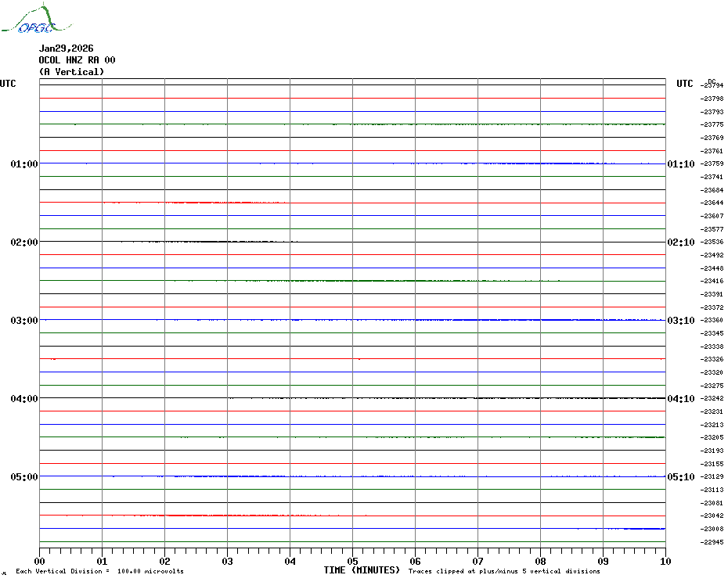This screenshot has width=728, height=582.
Task: Click the 01:10 time label on right axis
Action: coord(680,164)
